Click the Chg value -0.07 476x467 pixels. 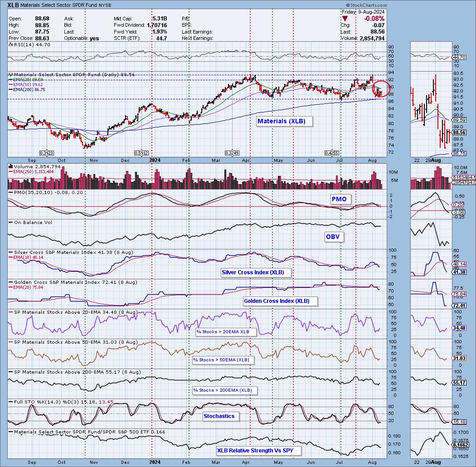(x=378, y=25)
